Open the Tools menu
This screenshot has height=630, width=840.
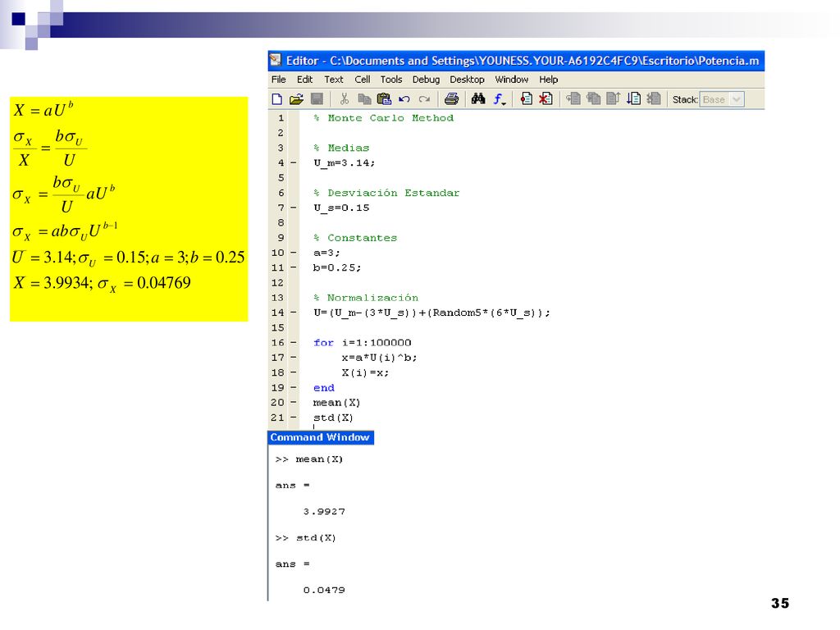tap(391, 80)
